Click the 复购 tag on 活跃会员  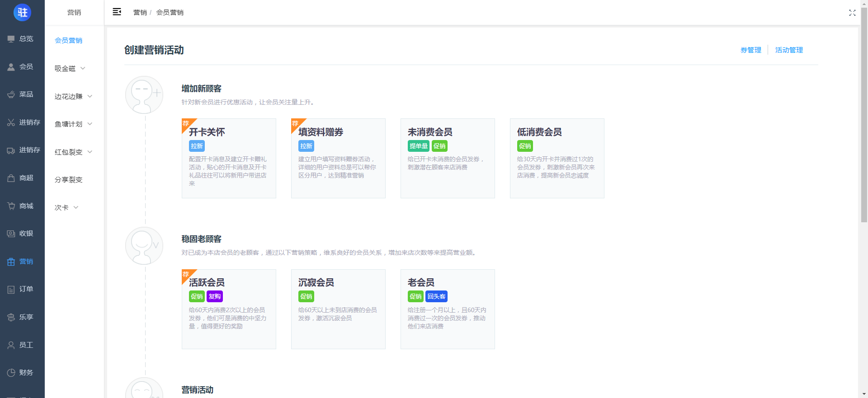click(x=215, y=296)
